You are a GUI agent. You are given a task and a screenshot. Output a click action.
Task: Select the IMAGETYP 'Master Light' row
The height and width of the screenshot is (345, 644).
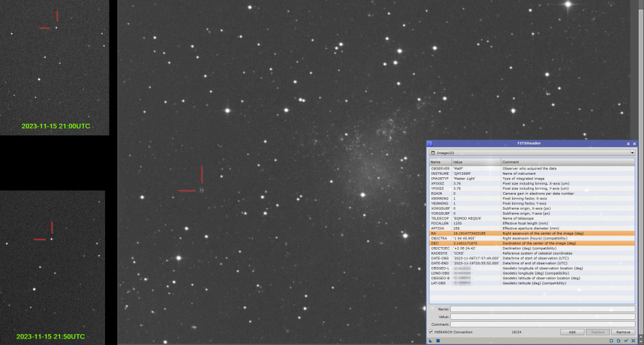pos(532,179)
